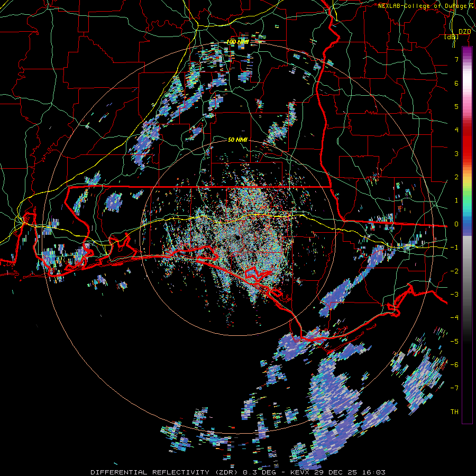This screenshot has width=476, height=476.
Task: Click the scale value 1 label
Action: [456, 200]
